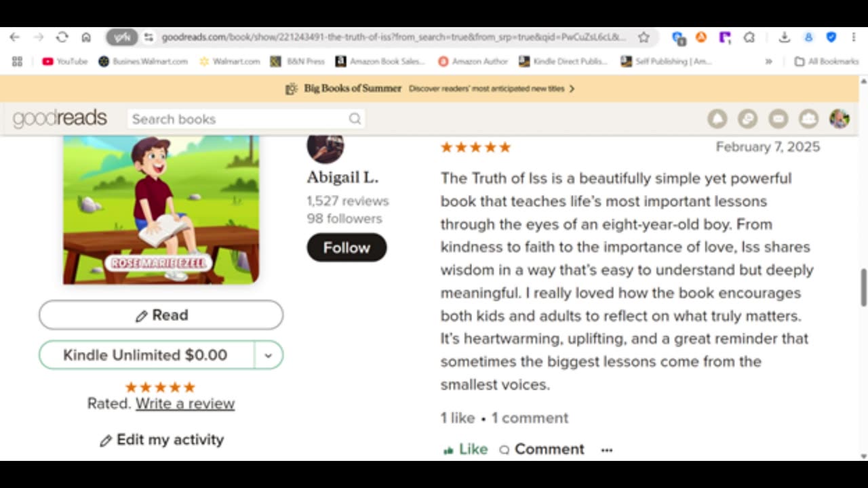Show more bookmarks with the chevron
The image size is (868, 488).
tap(768, 61)
